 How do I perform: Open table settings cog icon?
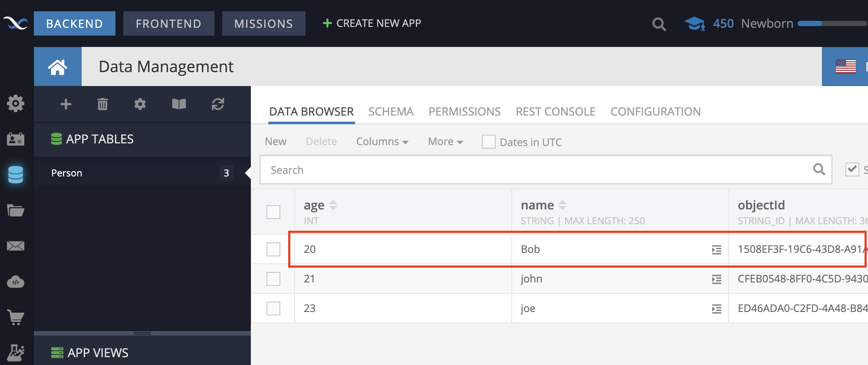(140, 104)
